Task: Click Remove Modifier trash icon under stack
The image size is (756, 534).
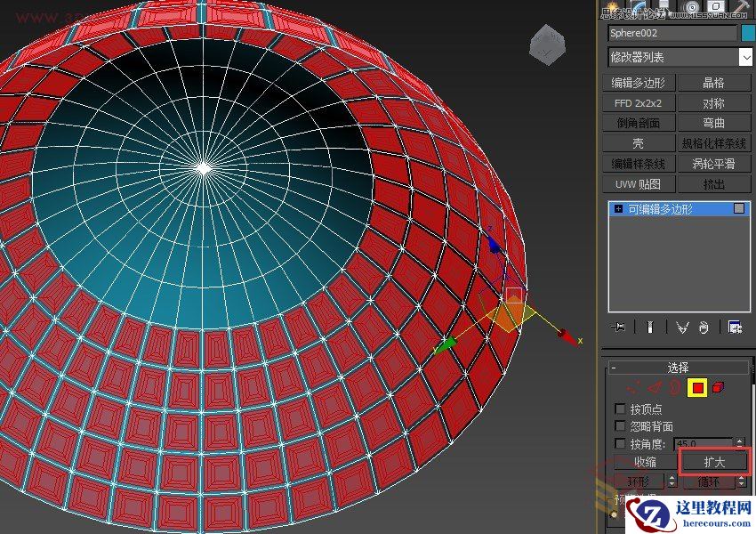Action: (703, 328)
